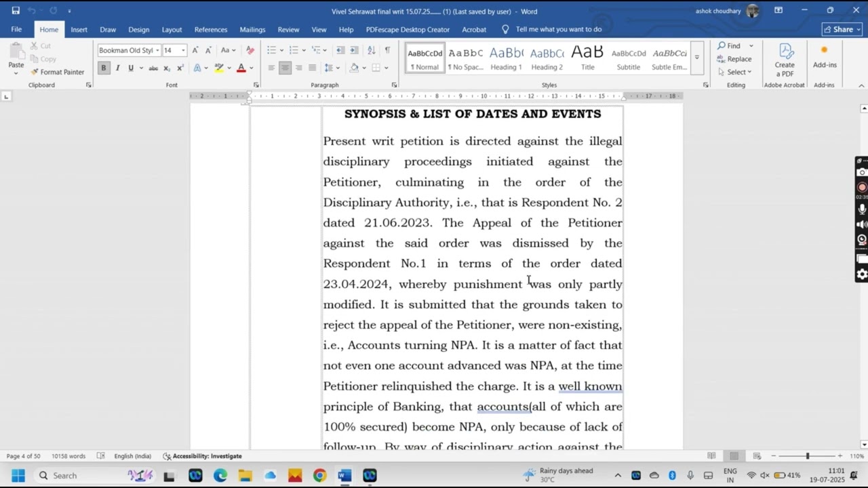Create a PDF with Adobe Acrobat
The image size is (868, 488).
point(785,60)
